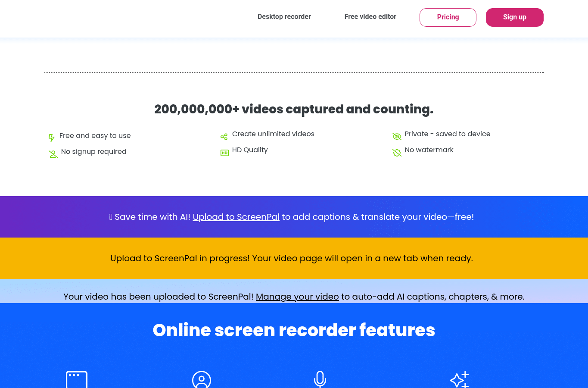This screenshot has height=388, width=588.
Task: Click the crossed-out eye icon beside Private
Action: [x=397, y=137]
